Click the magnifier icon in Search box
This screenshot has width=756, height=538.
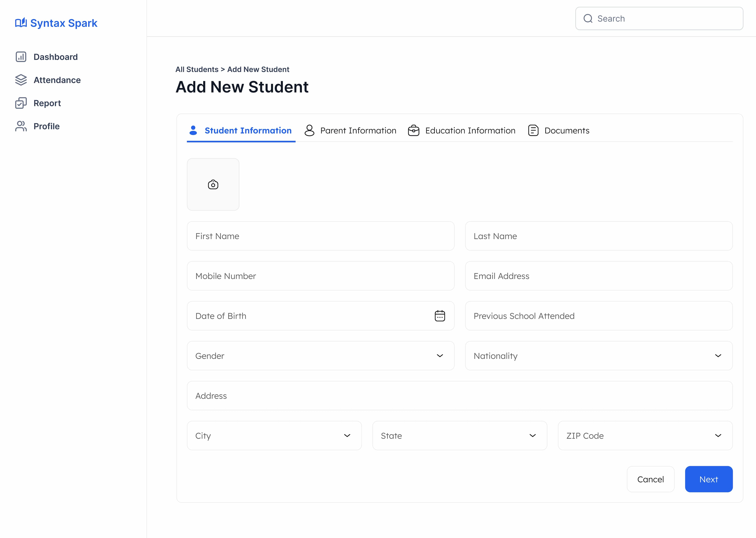(x=588, y=19)
